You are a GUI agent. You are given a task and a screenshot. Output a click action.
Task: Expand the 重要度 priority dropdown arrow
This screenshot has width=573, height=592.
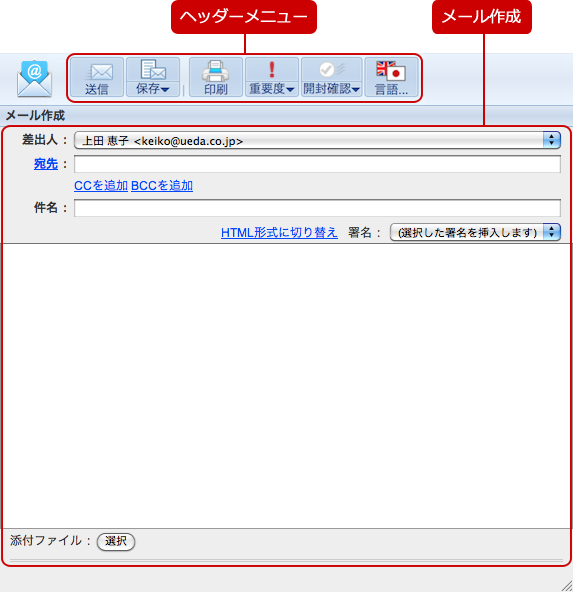pos(290,89)
